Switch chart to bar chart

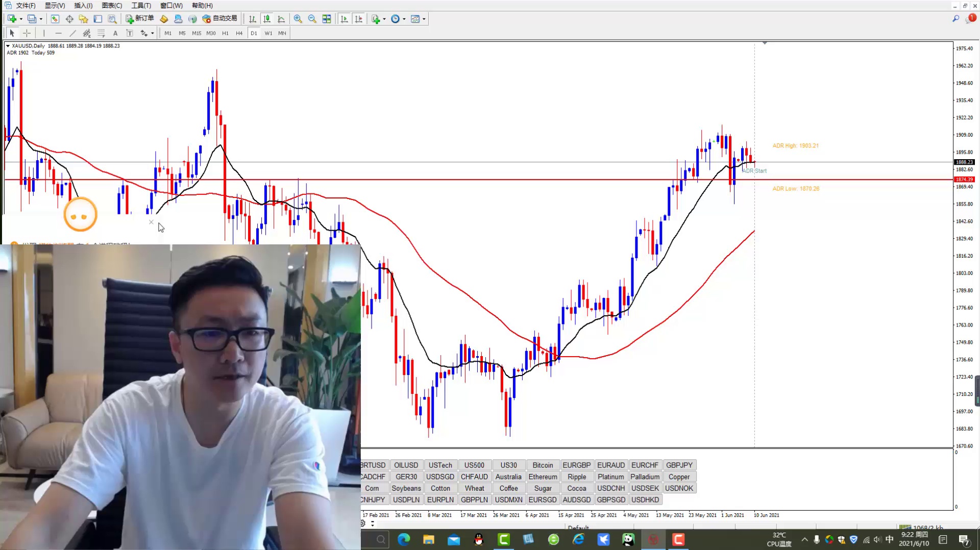[253, 19]
